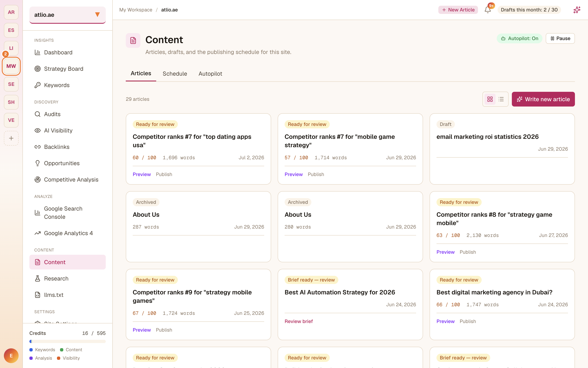Open Google Search Console page
The height and width of the screenshot is (368, 588).
(x=68, y=213)
